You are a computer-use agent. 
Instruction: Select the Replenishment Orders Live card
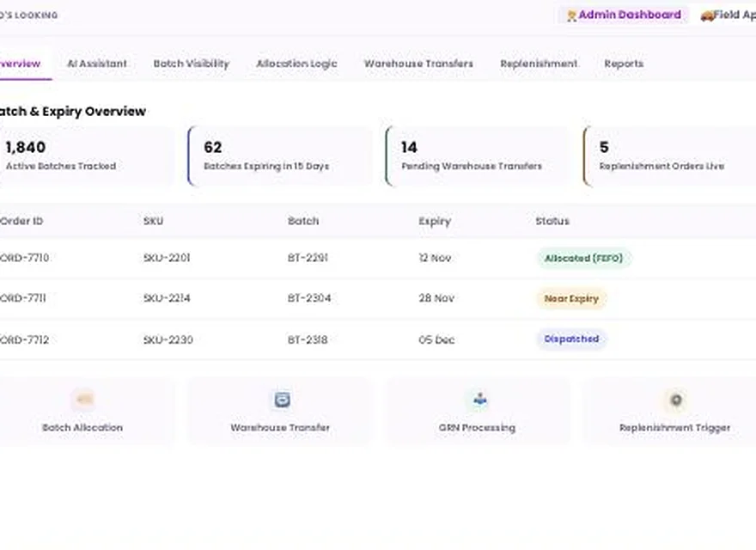pos(670,156)
